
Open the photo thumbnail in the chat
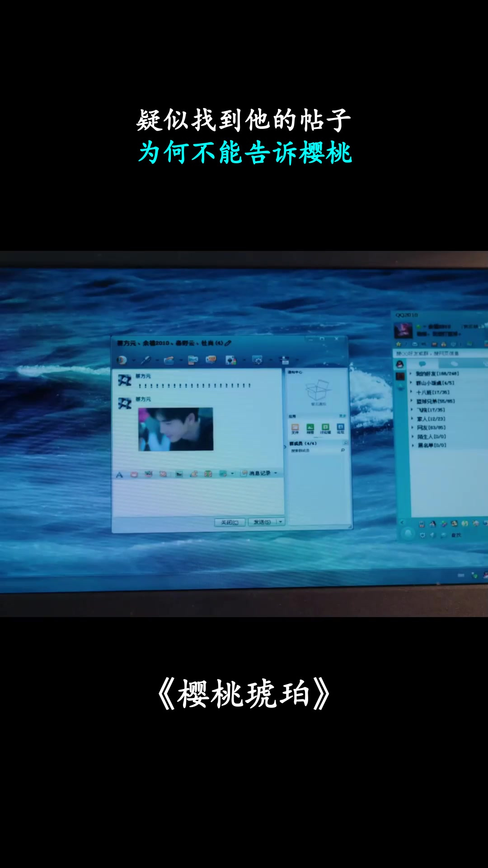tap(175, 429)
